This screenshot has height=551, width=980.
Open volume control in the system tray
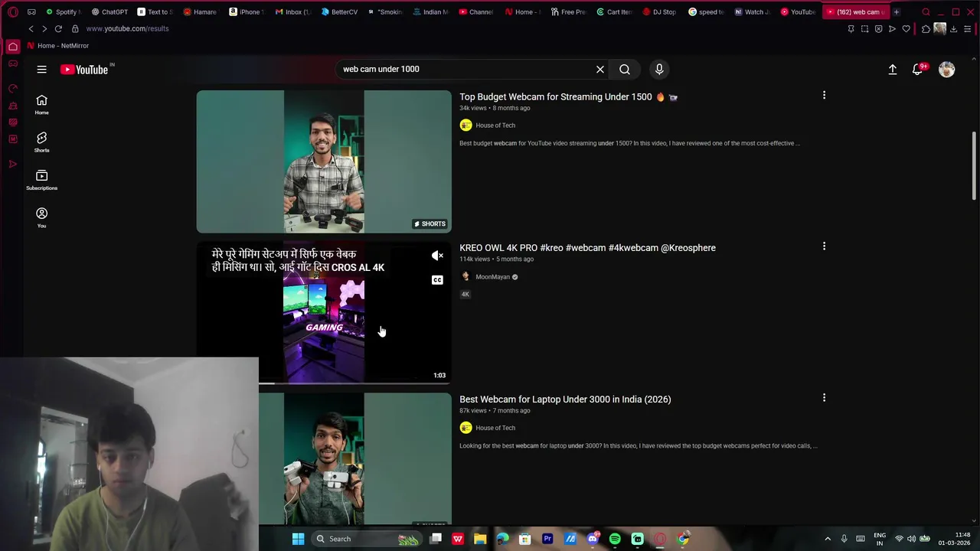[x=911, y=539]
